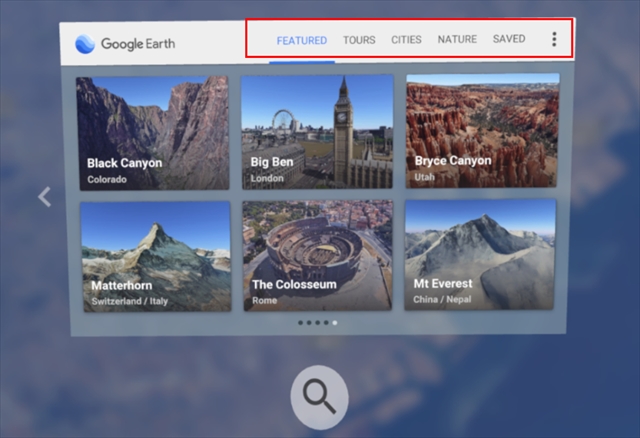Switch to the Featured tab
Viewport: 640px width, 438px height.
coord(302,40)
